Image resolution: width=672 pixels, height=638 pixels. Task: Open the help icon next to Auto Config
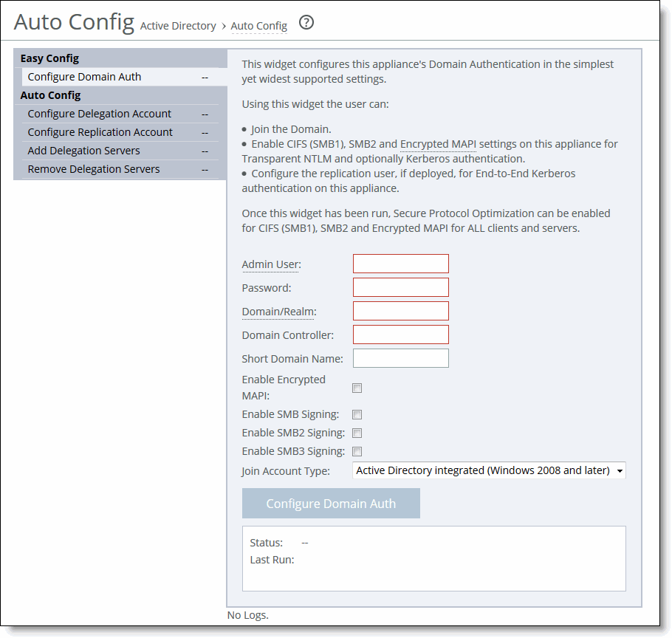(306, 23)
